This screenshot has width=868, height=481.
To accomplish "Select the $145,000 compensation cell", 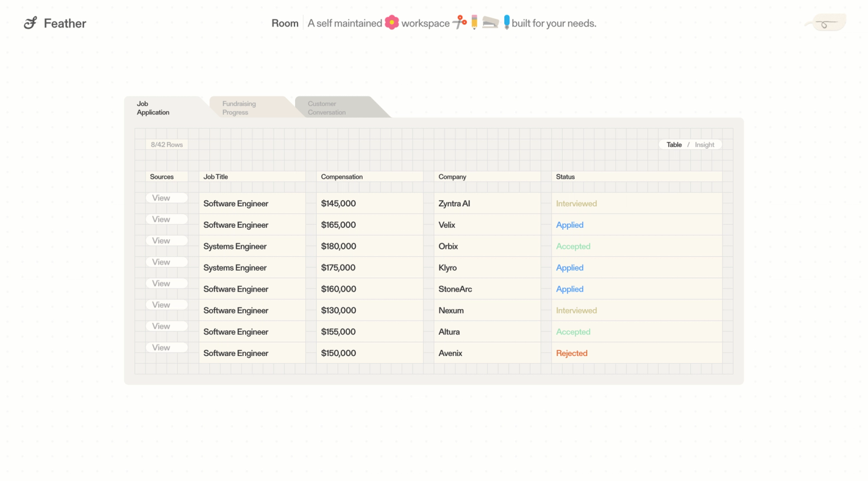I will coord(370,203).
